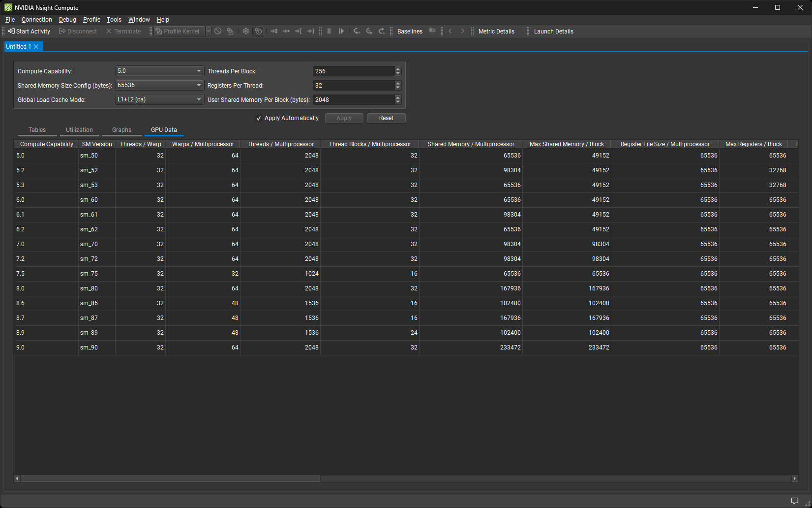The image size is (812, 508).
Task: Open the Tools menu
Action: click(x=114, y=20)
